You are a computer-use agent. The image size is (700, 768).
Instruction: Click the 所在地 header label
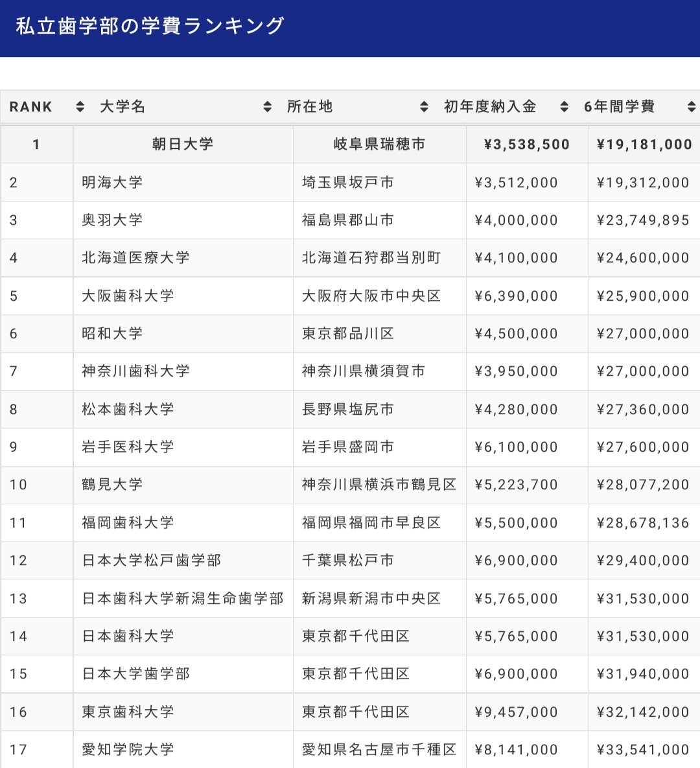[310, 106]
